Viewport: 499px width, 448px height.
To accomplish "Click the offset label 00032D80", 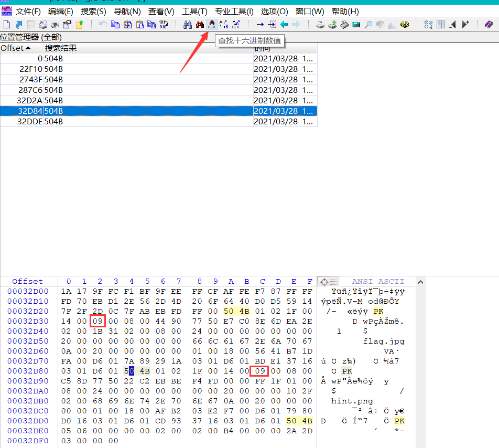I will click(28, 371).
